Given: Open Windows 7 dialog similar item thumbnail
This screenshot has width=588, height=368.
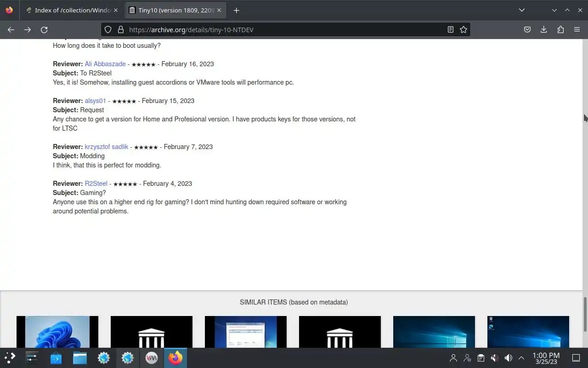Looking at the screenshot, I should click(x=246, y=332).
